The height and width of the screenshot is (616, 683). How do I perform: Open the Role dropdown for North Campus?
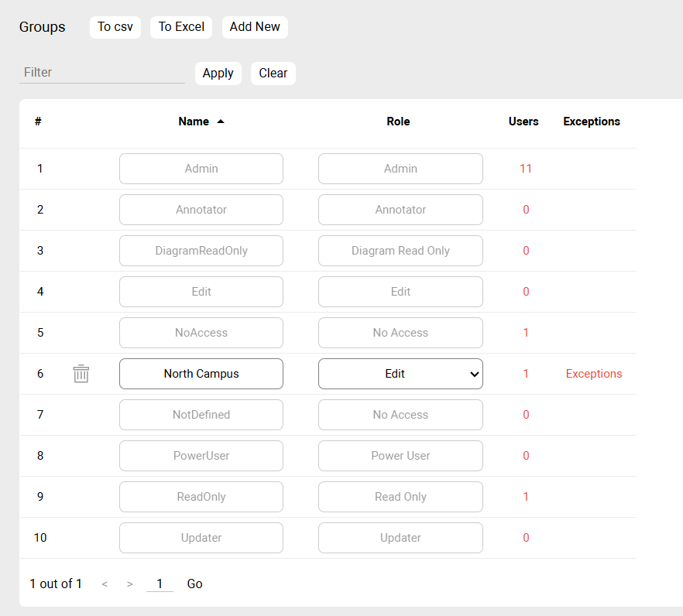(x=400, y=374)
